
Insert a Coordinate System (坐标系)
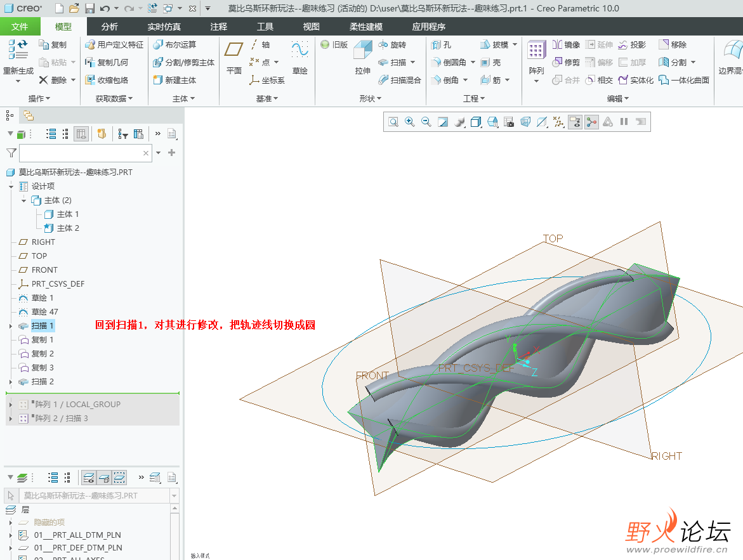point(266,80)
